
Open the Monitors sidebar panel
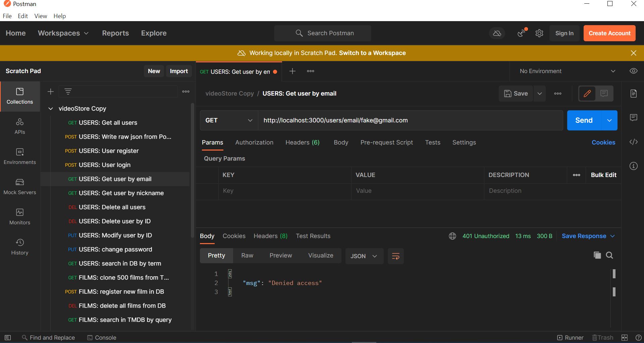tap(20, 217)
